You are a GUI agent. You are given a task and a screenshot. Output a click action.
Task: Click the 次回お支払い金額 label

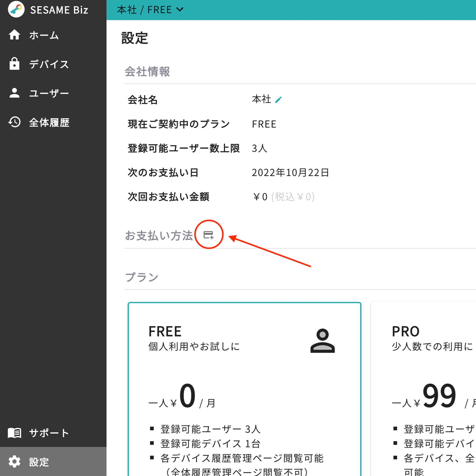click(x=169, y=197)
